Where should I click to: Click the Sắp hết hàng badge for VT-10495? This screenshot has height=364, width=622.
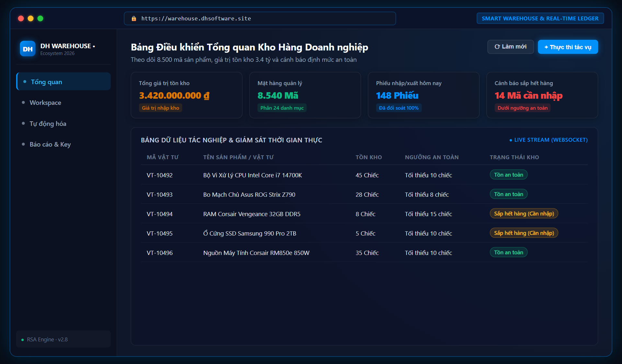click(x=524, y=233)
